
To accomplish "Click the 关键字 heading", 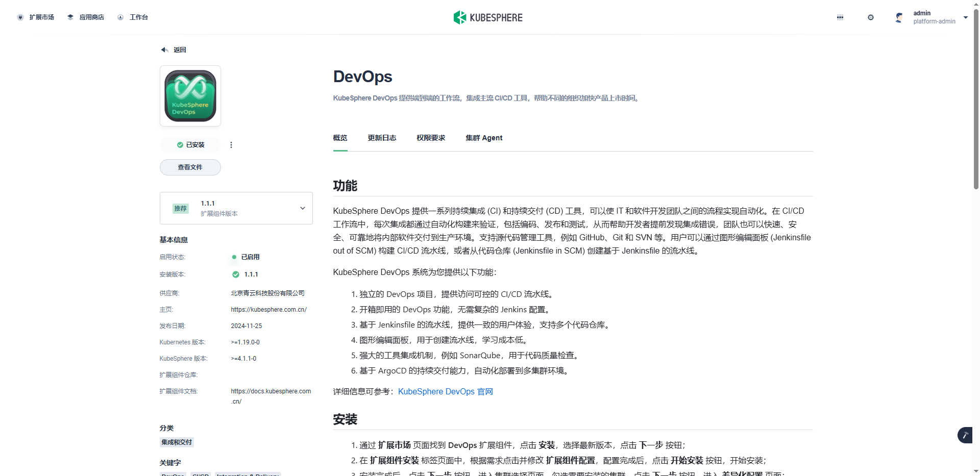I will [170, 463].
